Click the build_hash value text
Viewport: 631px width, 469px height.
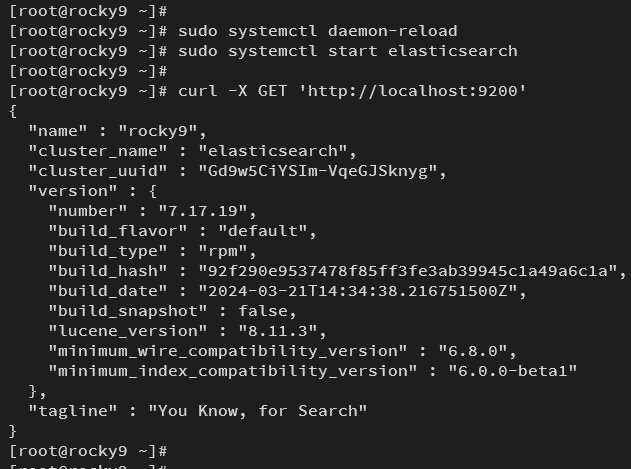(402, 271)
